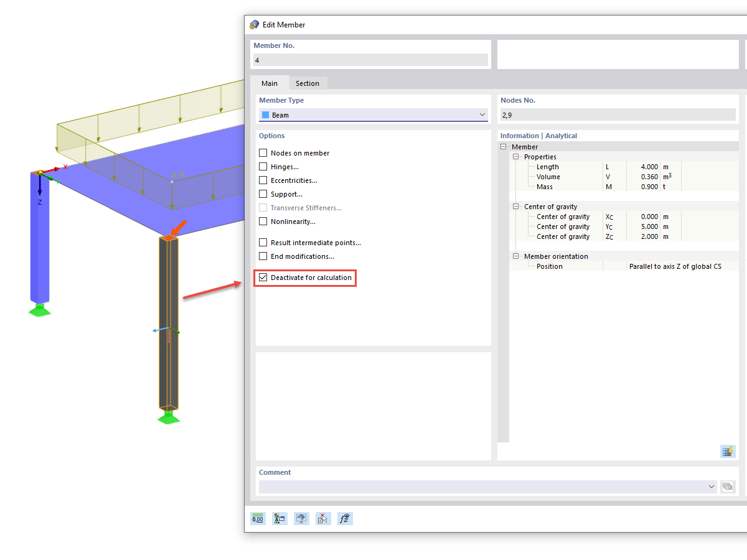Image resolution: width=747 pixels, height=560 pixels.
Task: Collapse the Properties group
Action: point(515,157)
